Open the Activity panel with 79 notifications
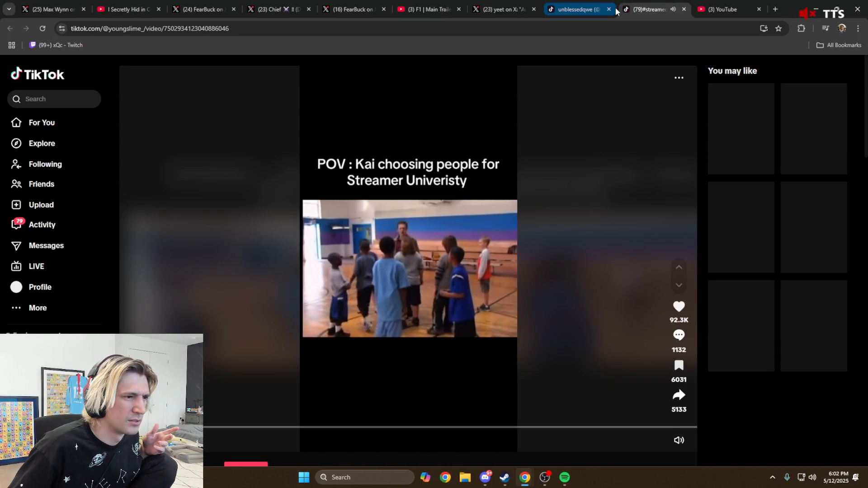Image resolution: width=868 pixels, height=488 pixels. pyautogui.click(x=41, y=225)
